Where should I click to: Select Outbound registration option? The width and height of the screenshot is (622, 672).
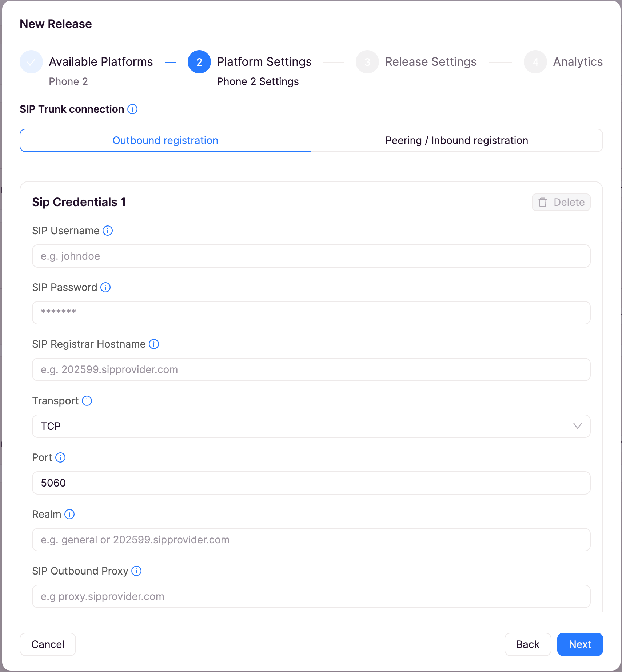point(166,140)
